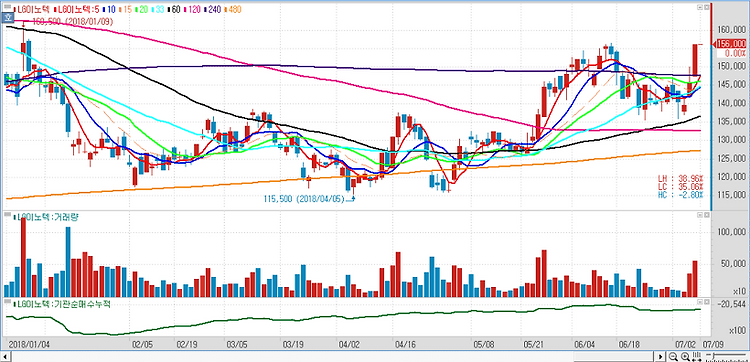Minimize the price chart pane
This screenshot has height=362, width=750.
tap(699, 7)
